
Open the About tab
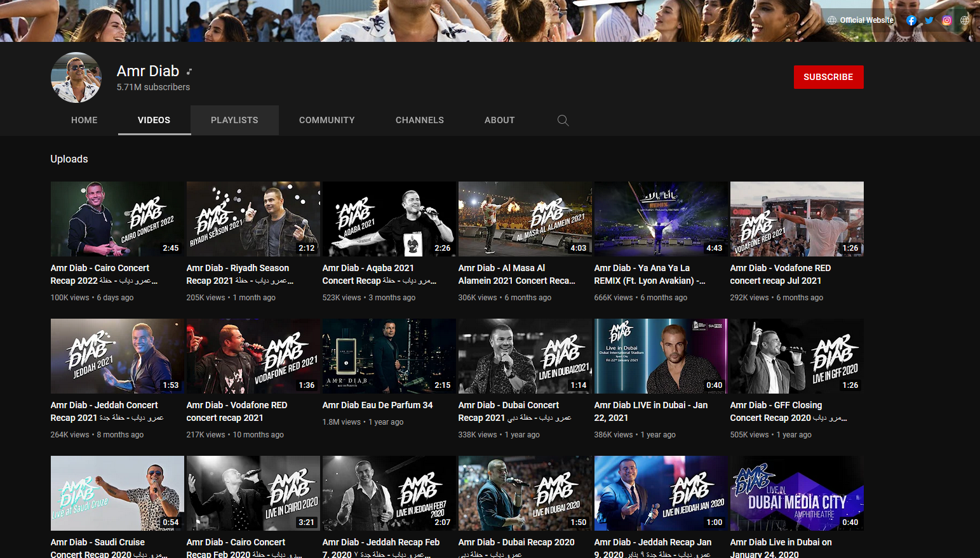tap(500, 120)
